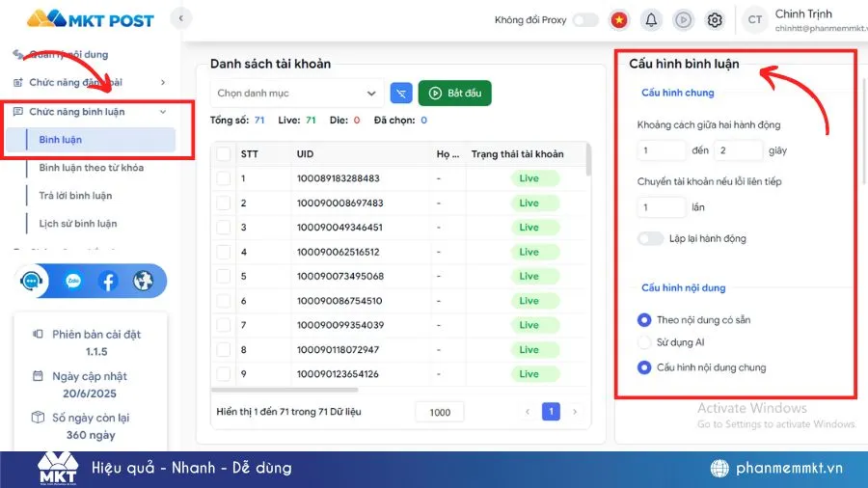Open the Bình luận submenu item
The width and height of the screenshot is (868, 488).
91,140
